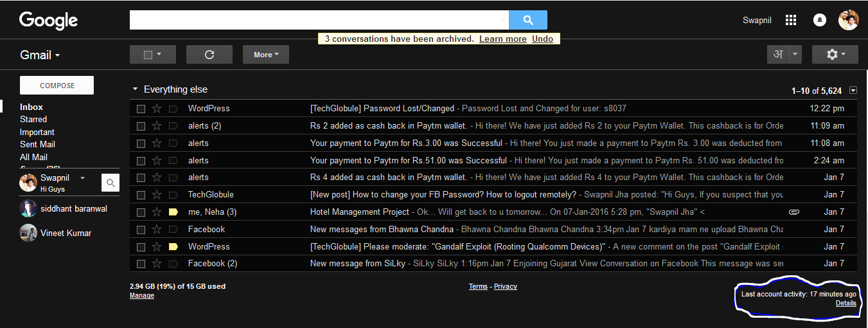
Task: Click Vineet Kumar's chat avatar
Action: 28,233
